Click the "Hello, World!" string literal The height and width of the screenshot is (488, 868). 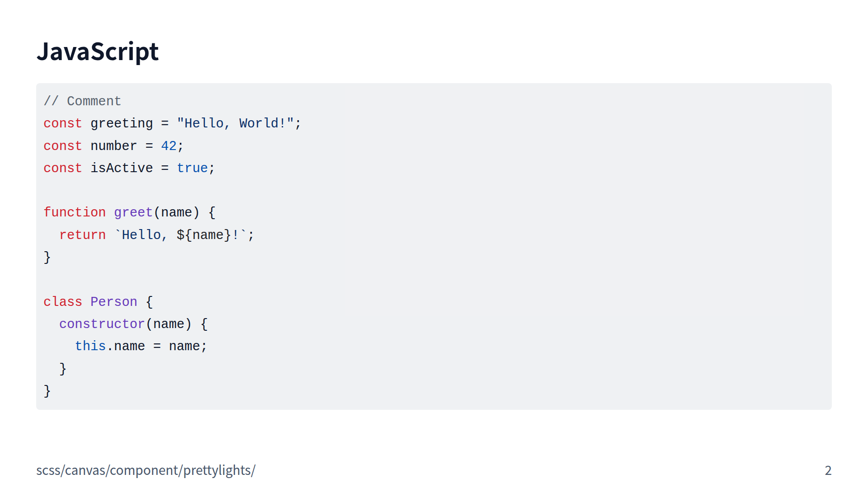(235, 123)
